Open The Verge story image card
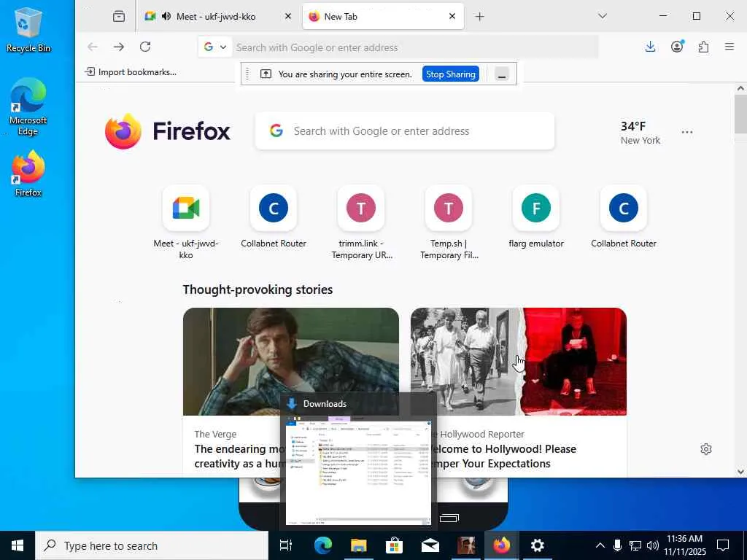747x560 pixels. (291, 362)
